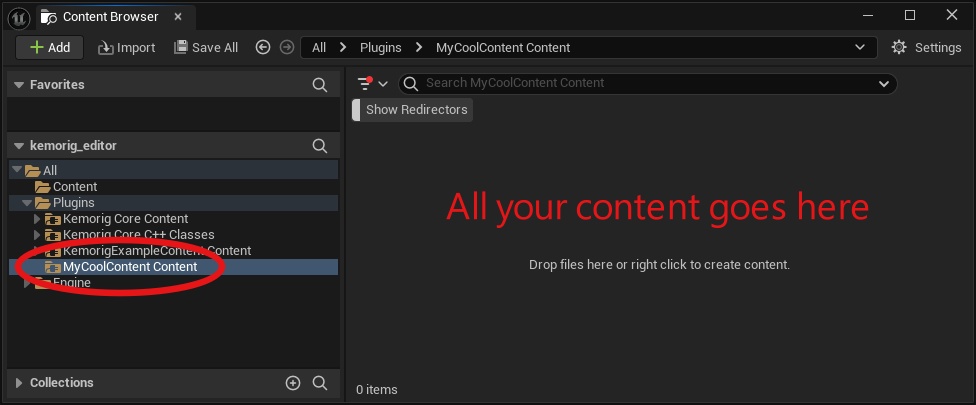Click the Add content button

[49, 47]
